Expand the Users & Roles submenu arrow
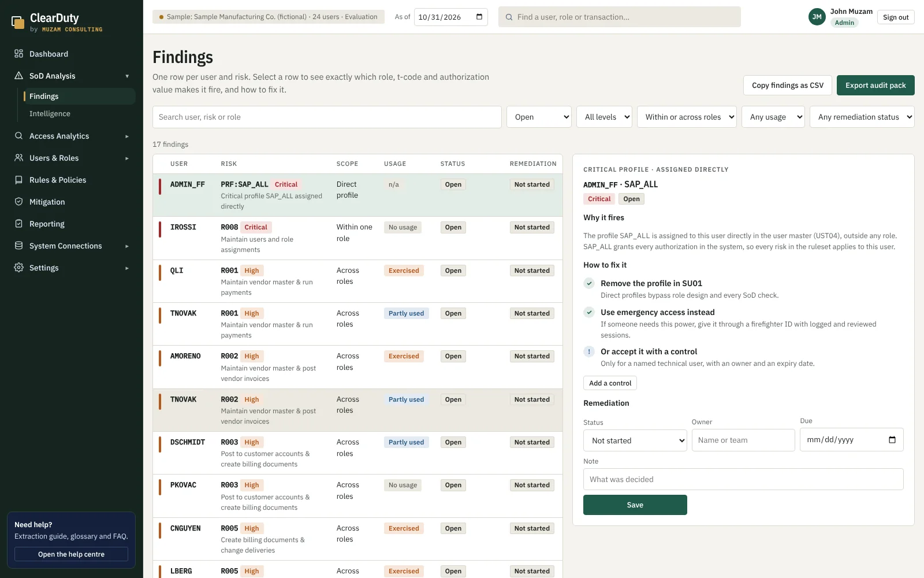 tap(127, 158)
